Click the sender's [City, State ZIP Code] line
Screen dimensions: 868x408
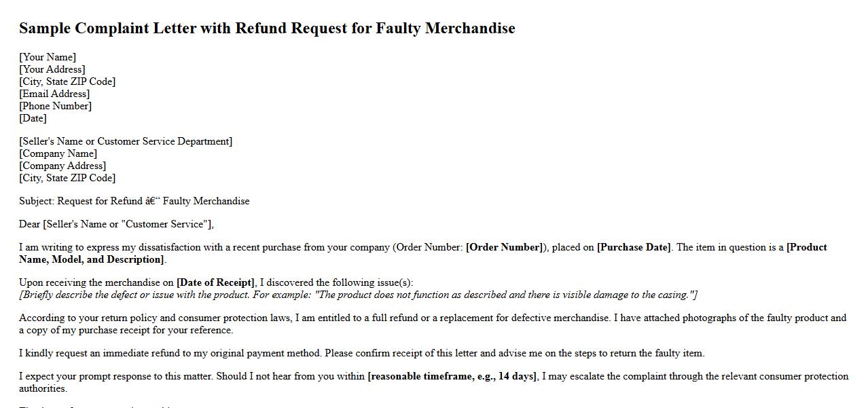coord(67,81)
